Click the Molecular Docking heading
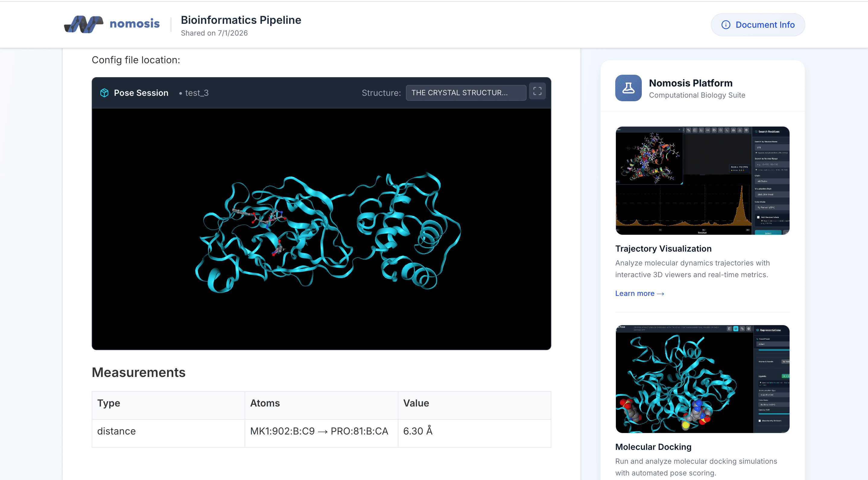 (653, 447)
